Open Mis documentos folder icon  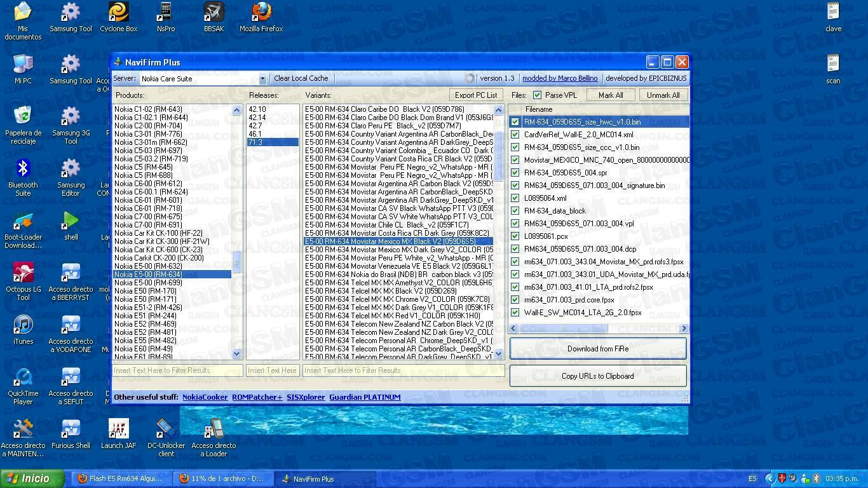23,21
